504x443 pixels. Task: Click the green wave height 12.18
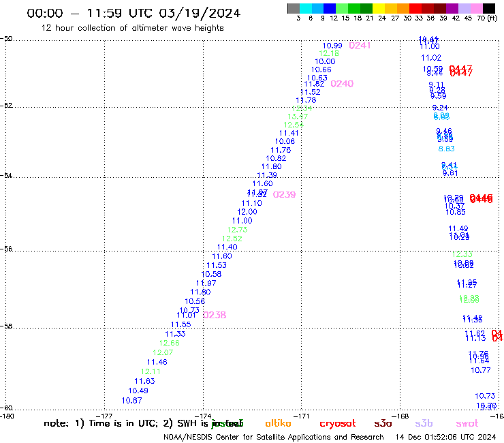pos(329,53)
